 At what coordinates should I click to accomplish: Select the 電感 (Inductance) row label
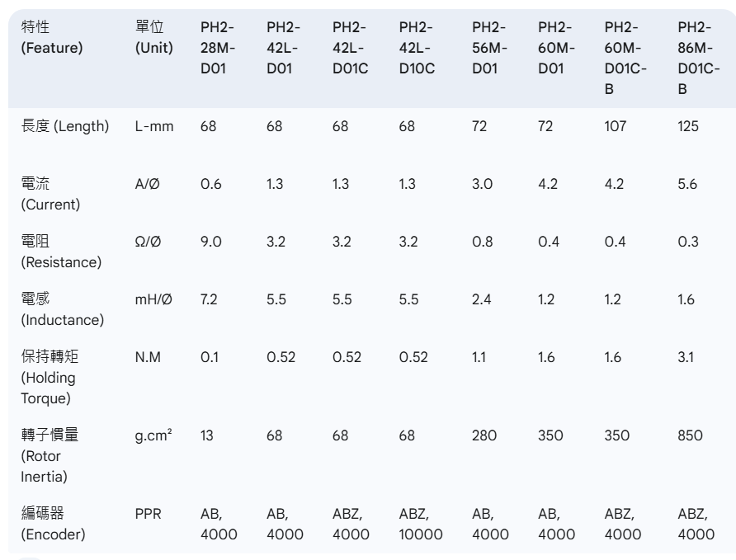(63, 309)
